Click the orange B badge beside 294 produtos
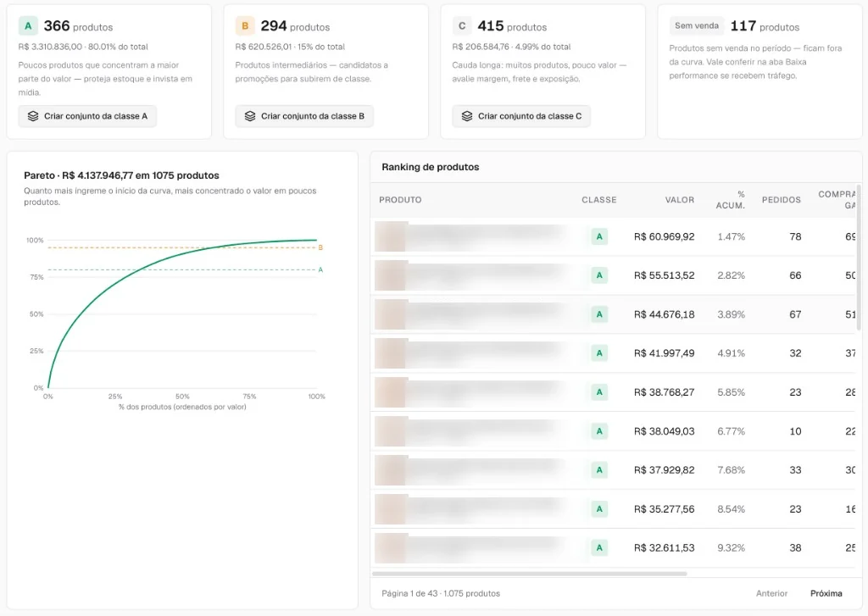The image size is (868, 616). point(245,26)
